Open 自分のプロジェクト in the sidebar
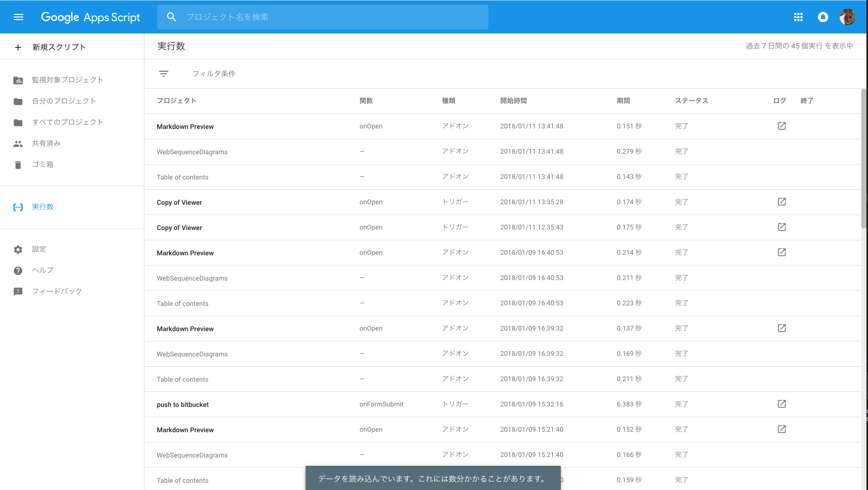Viewport: 868px width, 490px height. click(63, 101)
